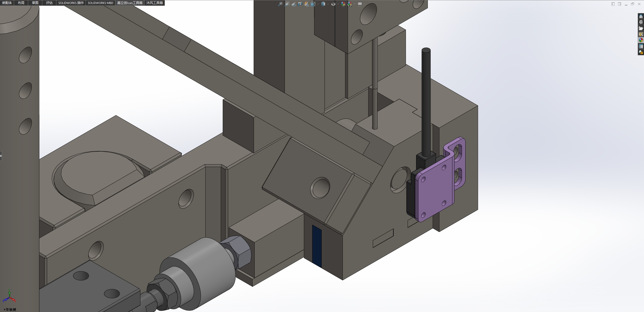Screen dimensions: 644x312
Task: Expand the Display Style dropdown arrow
Action: (x=328, y=4)
